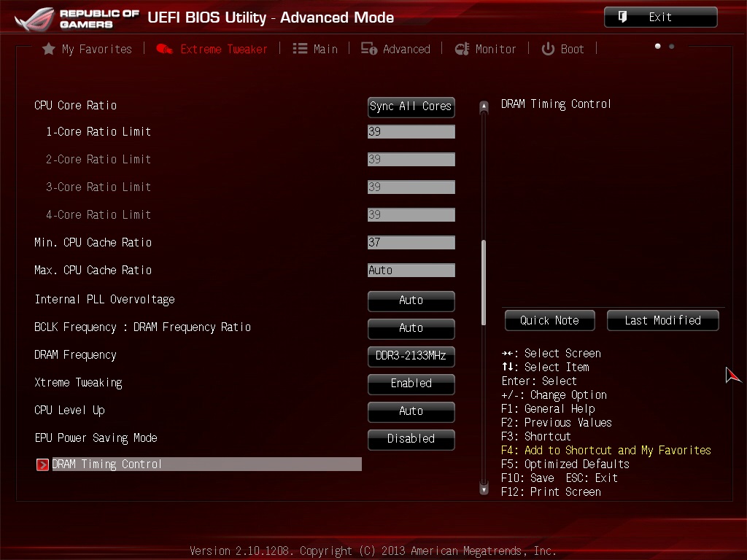Open EPU Power Saving Mode Disabled dropdown
747x560 pixels.
pyautogui.click(x=411, y=438)
